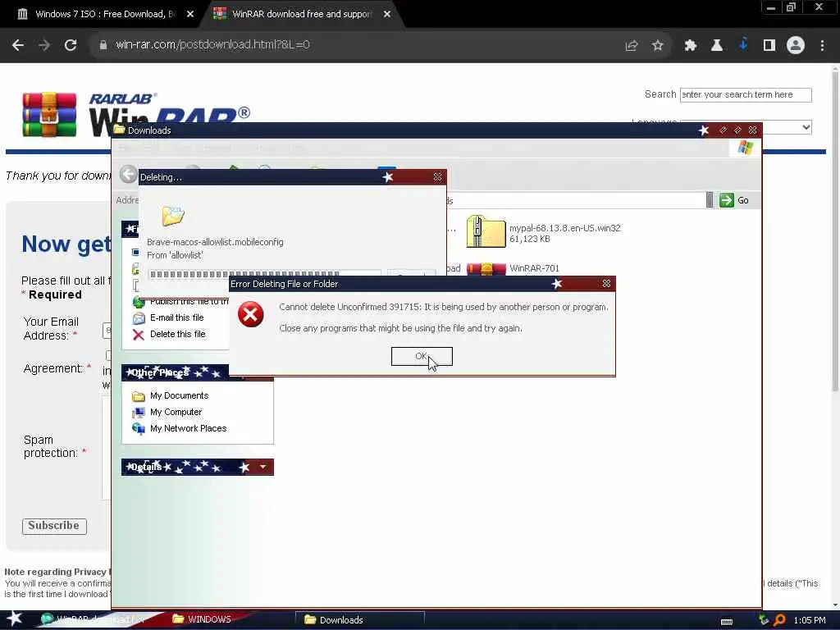Open My Documents in Other Places
Image resolution: width=840 pixels, height=630 pixels.
[179, 396]
